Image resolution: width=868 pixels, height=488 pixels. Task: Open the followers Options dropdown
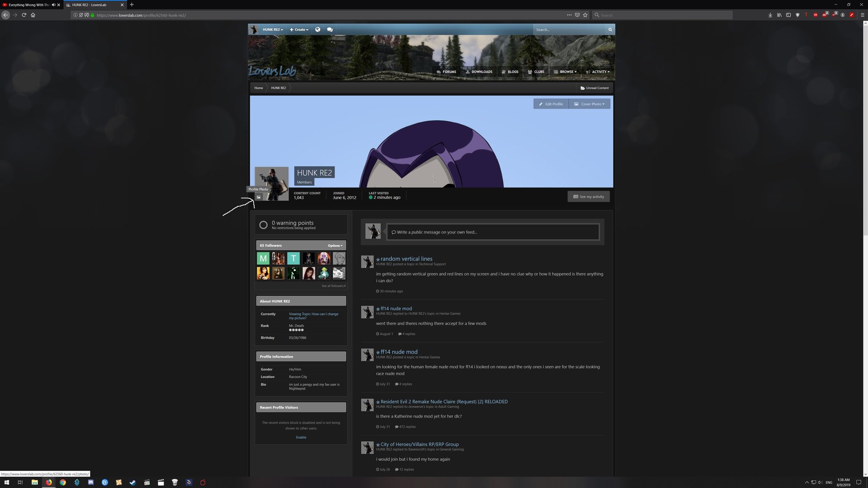point(335,246)
